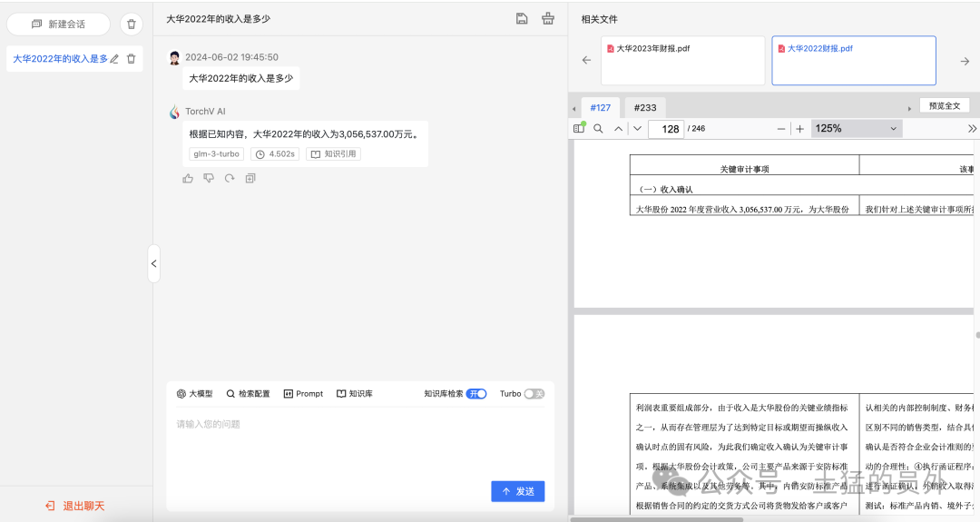Open the conversation 大华2022年的收入是多

point(60,59)
